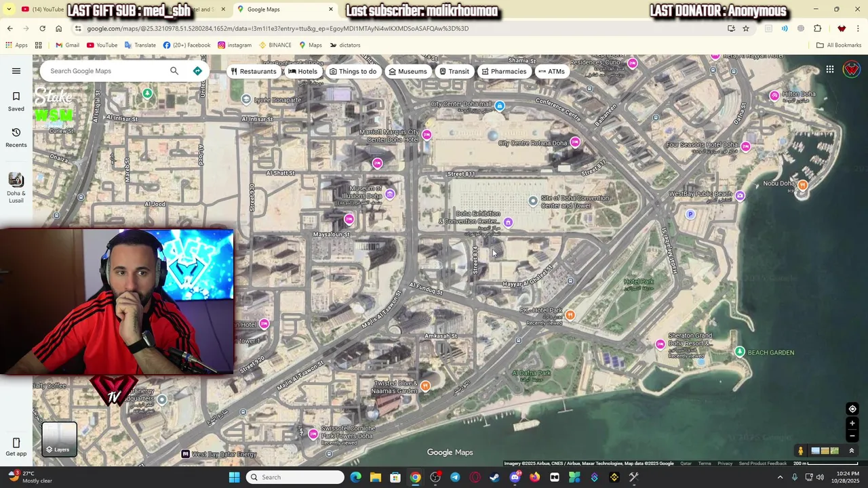Viewport: 868px width, 488px height.
Task: Click the Marriott Marquis City Center hotel pin
Action: coord(427,135)
